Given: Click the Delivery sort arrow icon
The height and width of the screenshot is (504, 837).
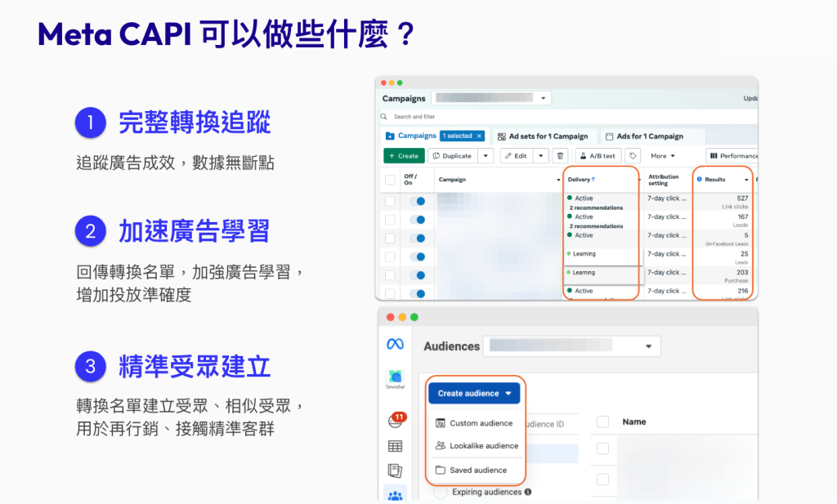Looking at the screenshot, I should [x=593, y=179].
